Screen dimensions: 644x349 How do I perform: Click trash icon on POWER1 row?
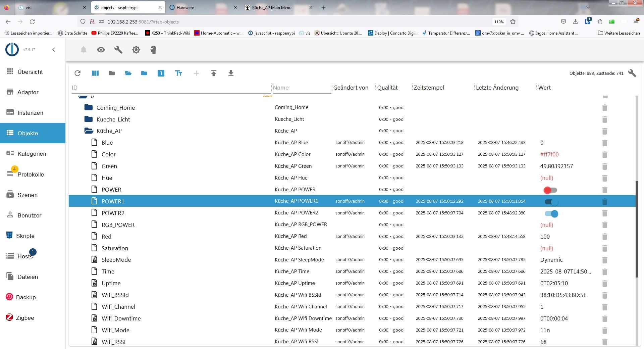click(x=605, y=201)
